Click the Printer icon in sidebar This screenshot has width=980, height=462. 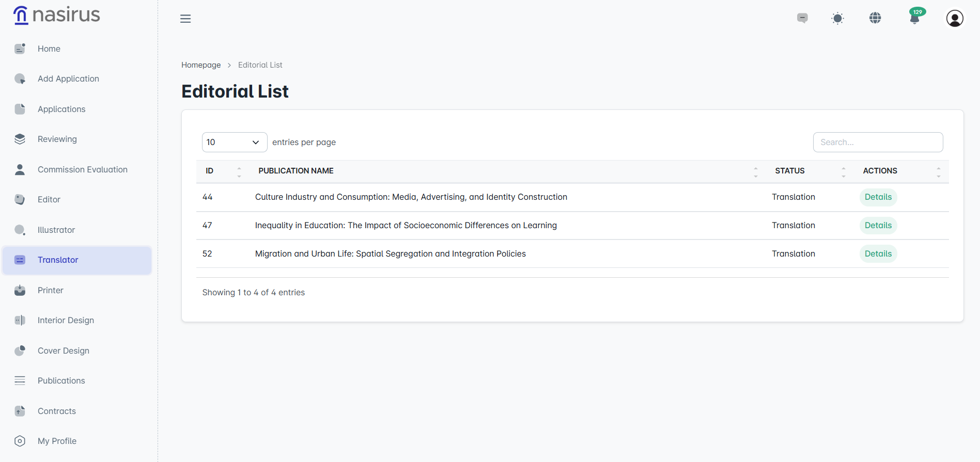(x=20, y=290)
